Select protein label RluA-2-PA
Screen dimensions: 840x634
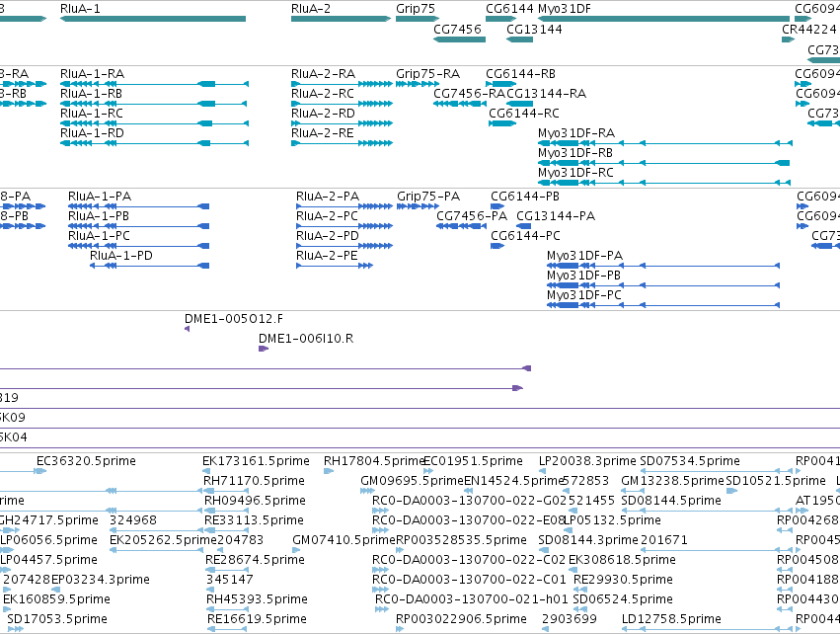click(x=328, y=197)
